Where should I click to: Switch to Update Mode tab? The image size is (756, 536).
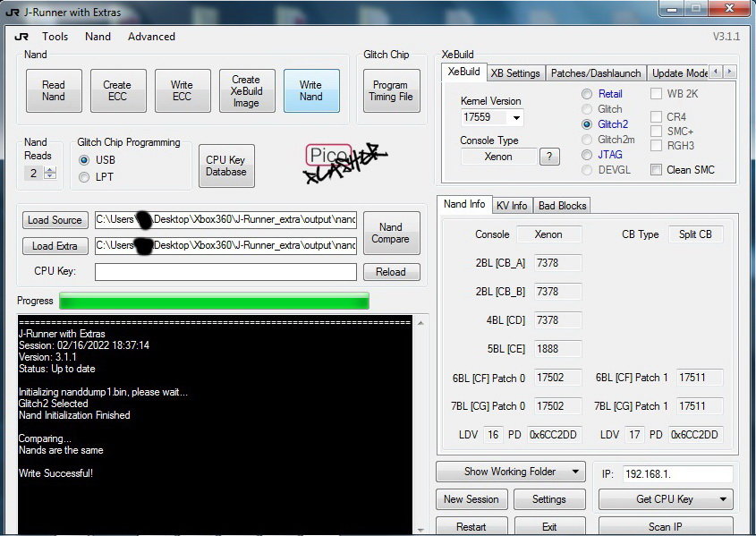click(x=679, y=73)
